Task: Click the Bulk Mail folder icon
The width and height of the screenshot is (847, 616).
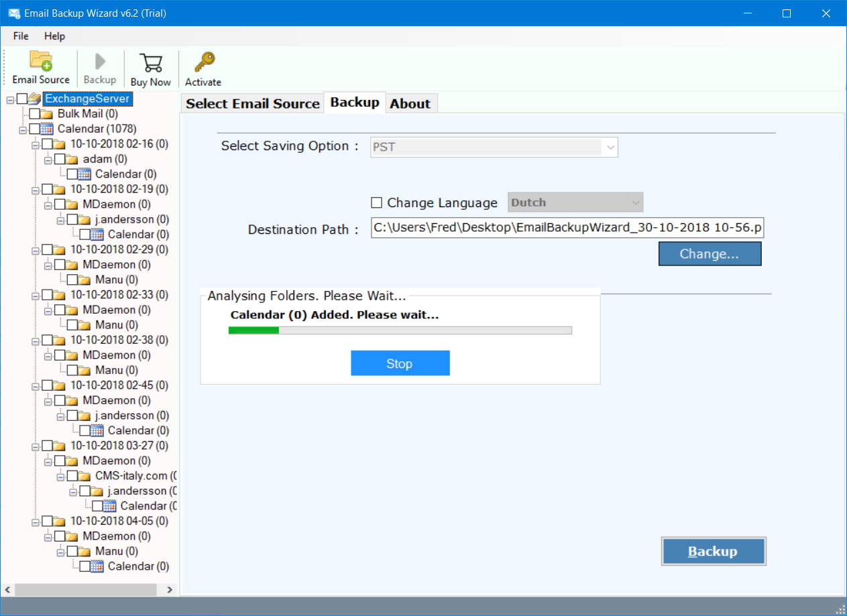Action: pos(47,114)
